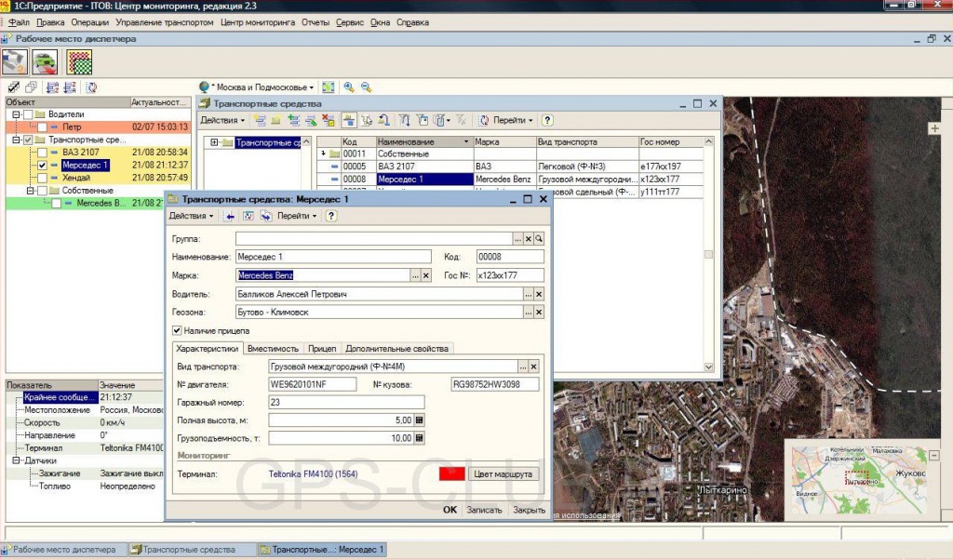
Task: Toggle checkbox for ВАЗ 2107 in tree
Action: pyautogui.click(x=42, y=153)
